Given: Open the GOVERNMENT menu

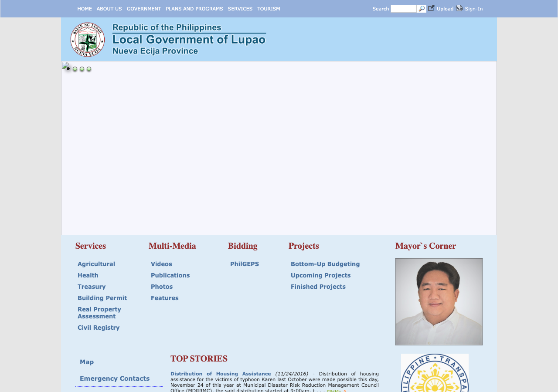Looking at the screenshot, I should coord(144,9).
